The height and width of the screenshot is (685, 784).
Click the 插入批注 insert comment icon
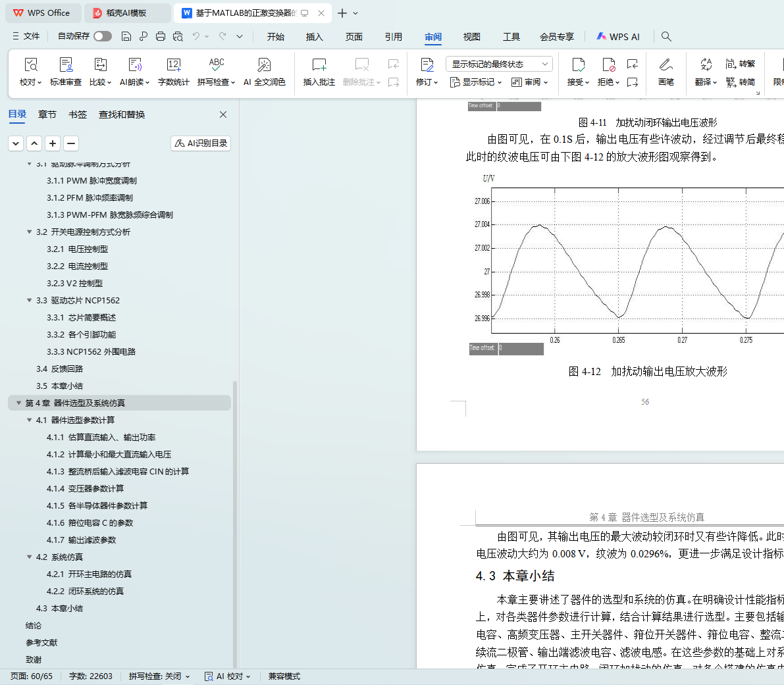point(319,65)
